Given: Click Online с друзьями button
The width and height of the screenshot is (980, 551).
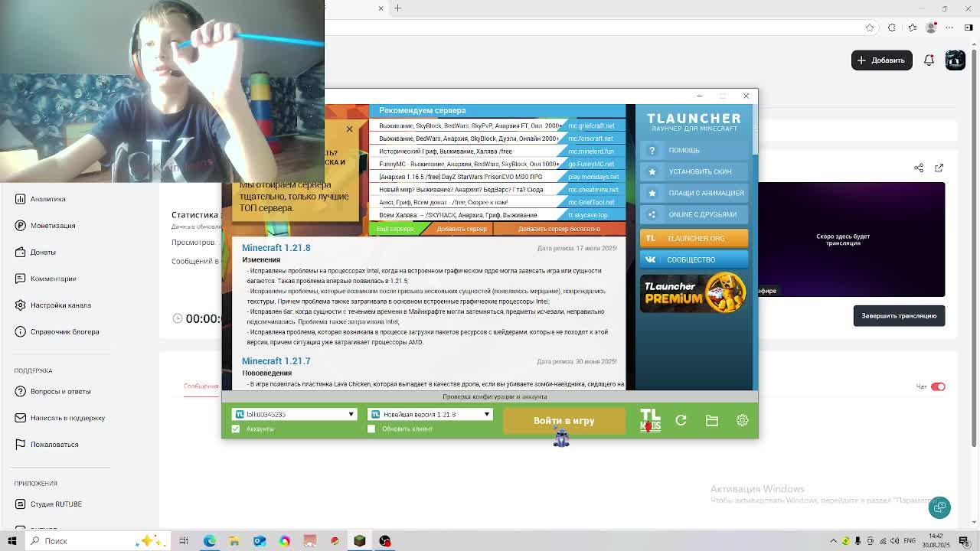Looking at the screenshot, I should [694, 214].
